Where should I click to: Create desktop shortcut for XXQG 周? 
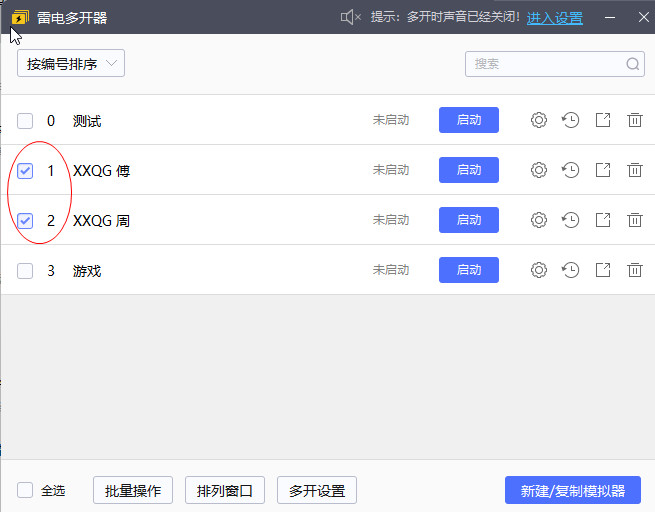603,220
